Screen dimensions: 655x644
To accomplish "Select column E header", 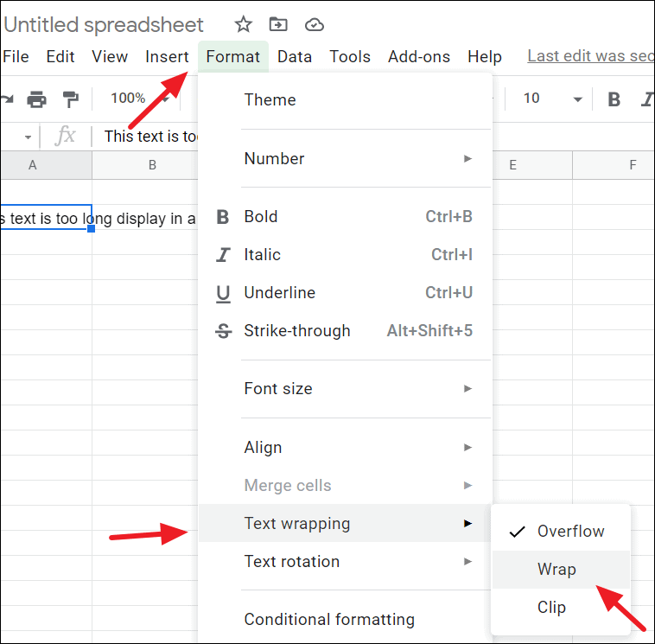I will (532, 165).
